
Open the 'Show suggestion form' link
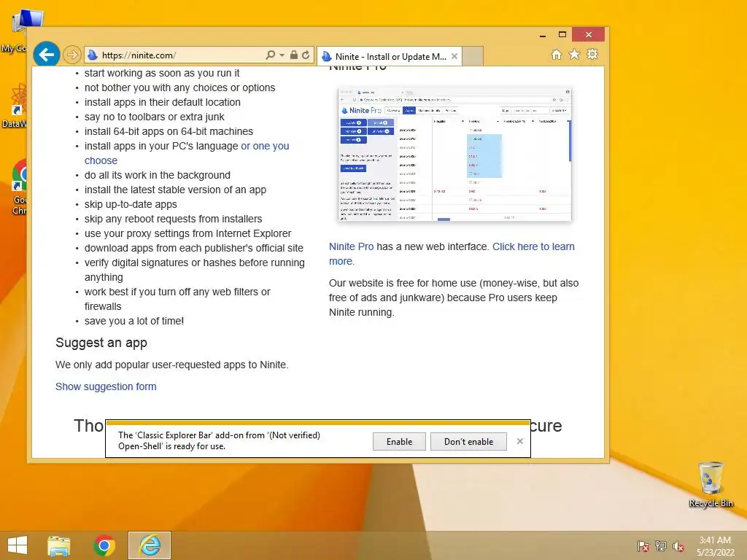click(x=106, y=386)
